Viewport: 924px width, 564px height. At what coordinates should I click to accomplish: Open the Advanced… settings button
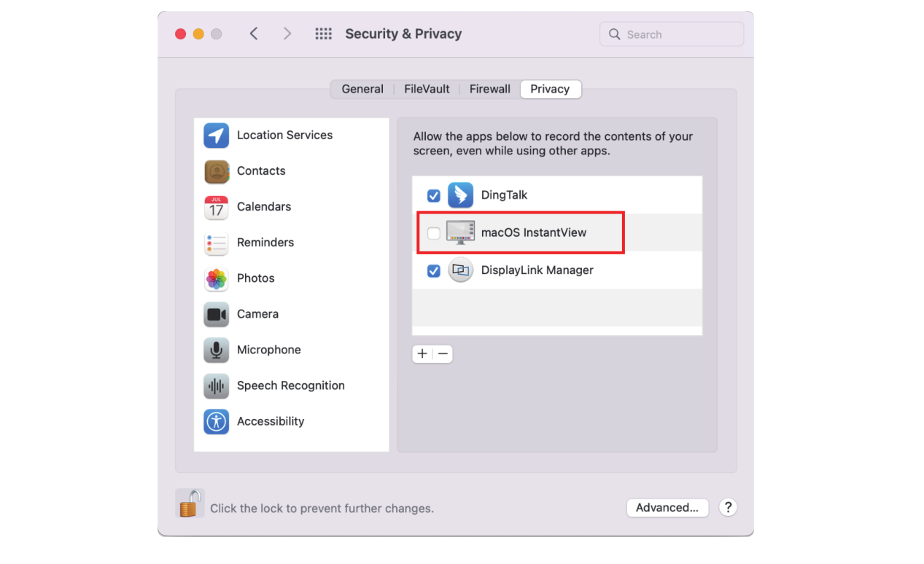coord(667,508)
